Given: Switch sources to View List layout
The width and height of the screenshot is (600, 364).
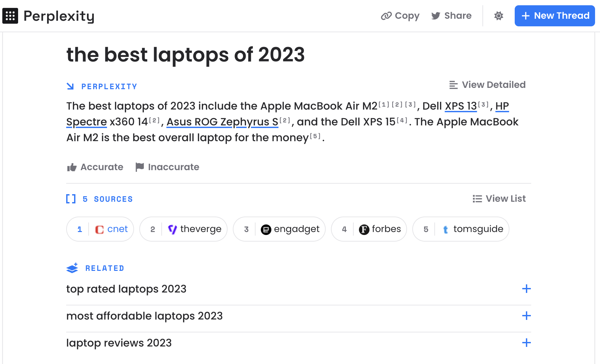Looking at the screenshot, I should pyautogui.click(x=499, y=198).
